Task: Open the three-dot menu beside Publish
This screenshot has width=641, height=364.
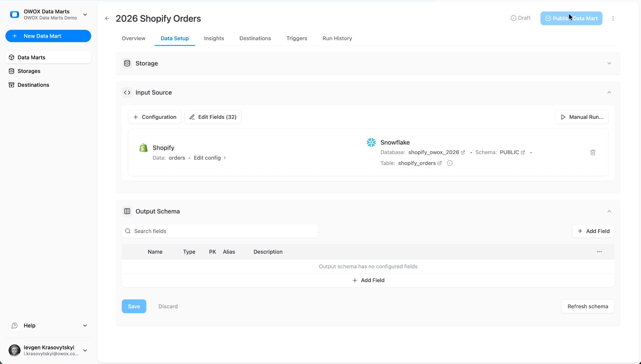Action: 613,18
